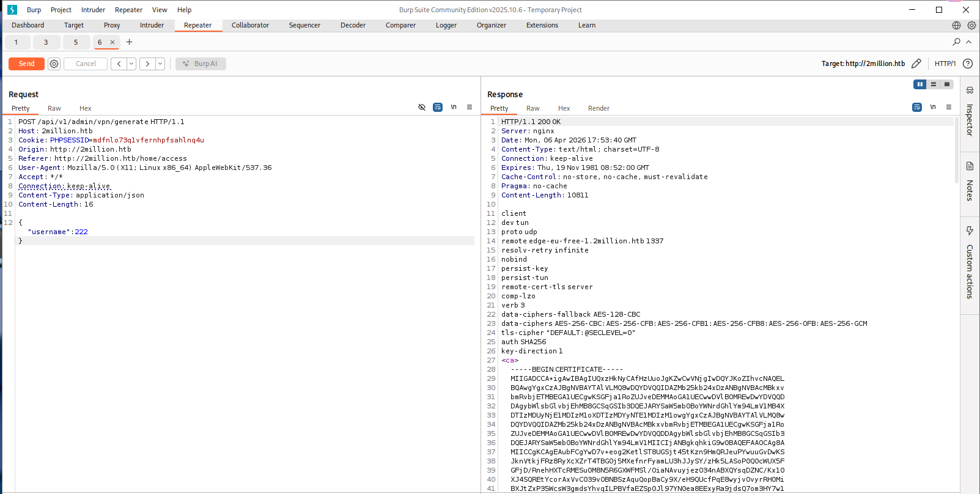
Task: Toggle line wrap in Response pane
Action: tap(916, 107)
